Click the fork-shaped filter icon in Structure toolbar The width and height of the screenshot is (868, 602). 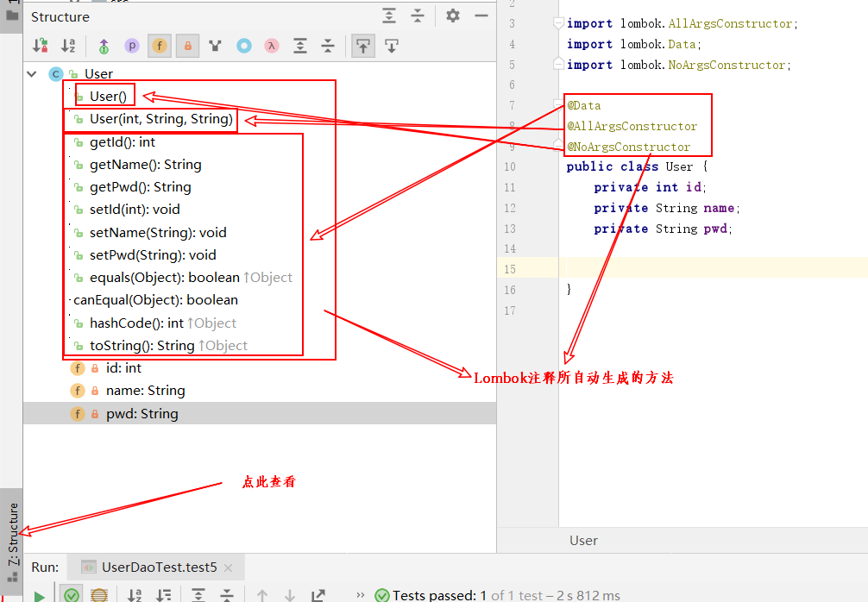coord(216,46)
